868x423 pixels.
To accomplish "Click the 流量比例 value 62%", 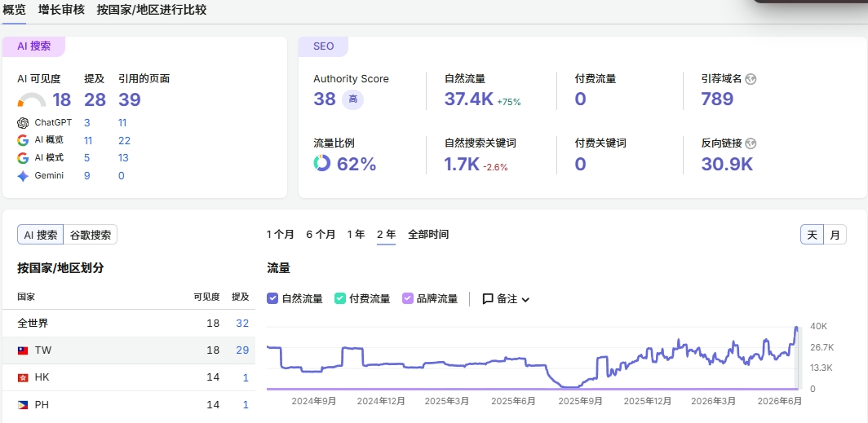I will [x=356, y=164].
